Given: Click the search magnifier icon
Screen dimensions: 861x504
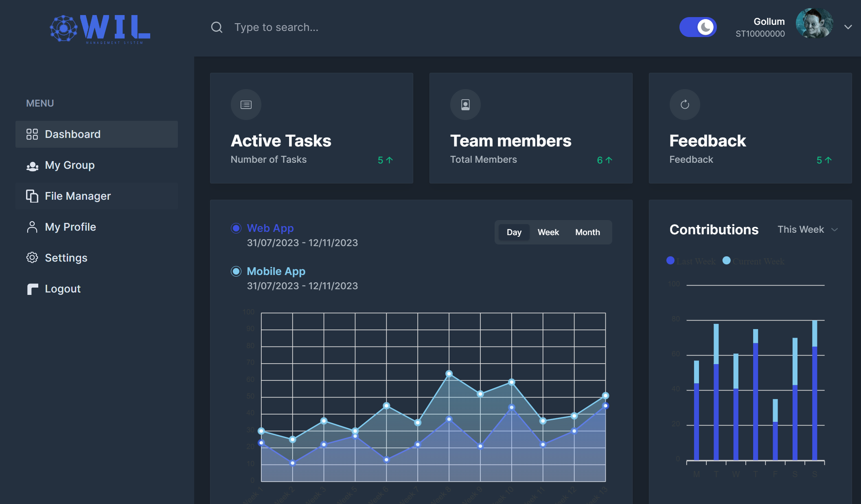Looking at the screenshot, I should pyautogui.click(x=217, y=27).
